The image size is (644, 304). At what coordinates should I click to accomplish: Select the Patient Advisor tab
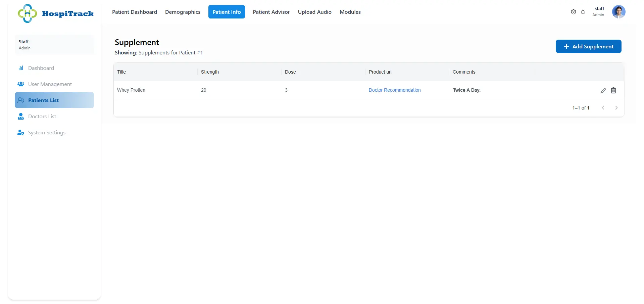coord(271,12)
